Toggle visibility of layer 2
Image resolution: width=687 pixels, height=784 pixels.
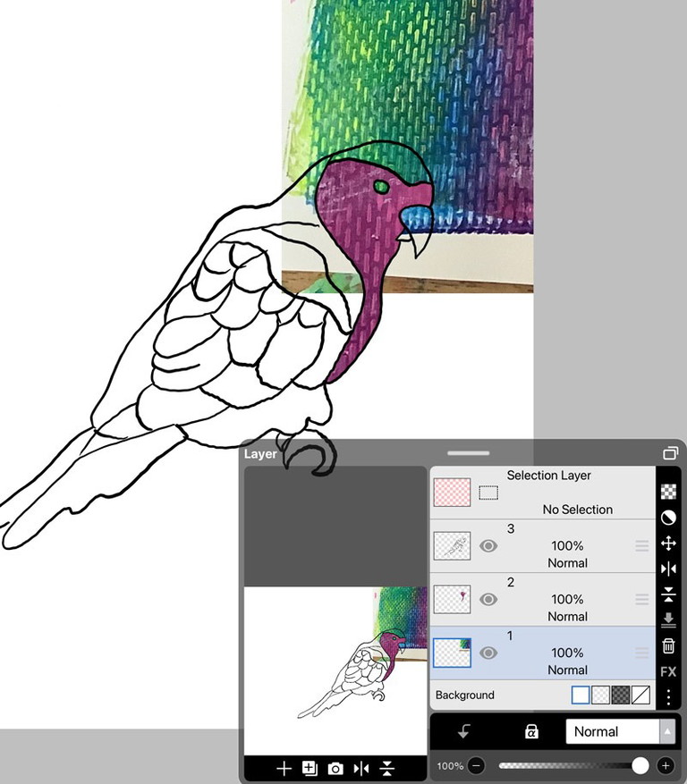click(x=488, y=600)
